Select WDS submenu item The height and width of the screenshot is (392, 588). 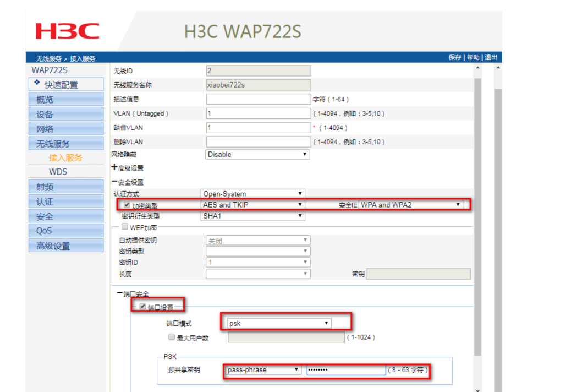58,172
